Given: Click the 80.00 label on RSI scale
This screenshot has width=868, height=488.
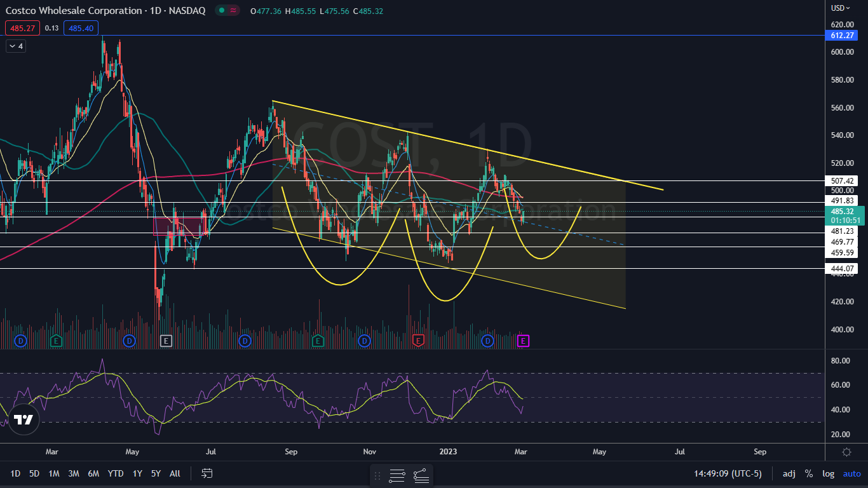Looking at the screenshot, I should click(840, 360).
